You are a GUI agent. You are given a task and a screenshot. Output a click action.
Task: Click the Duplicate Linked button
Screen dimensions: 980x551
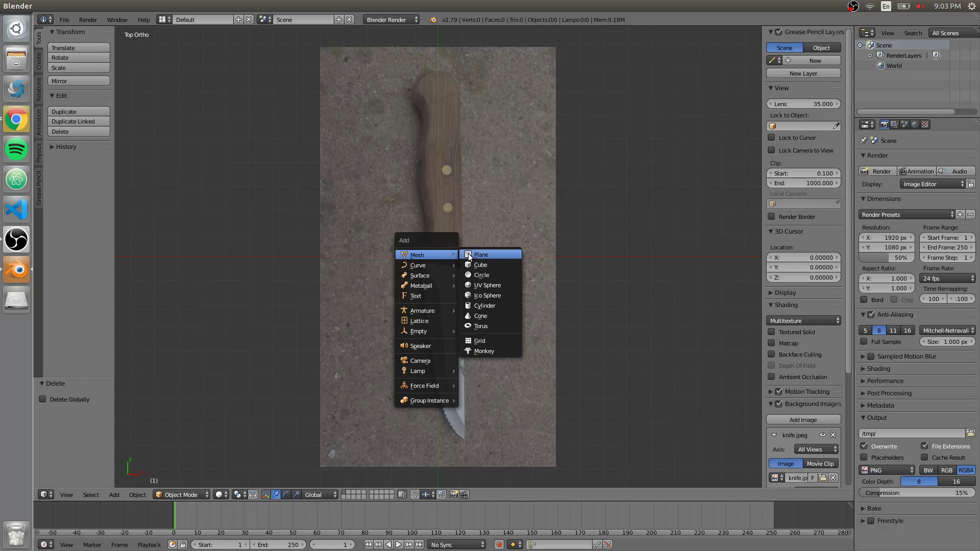[79, 121]
